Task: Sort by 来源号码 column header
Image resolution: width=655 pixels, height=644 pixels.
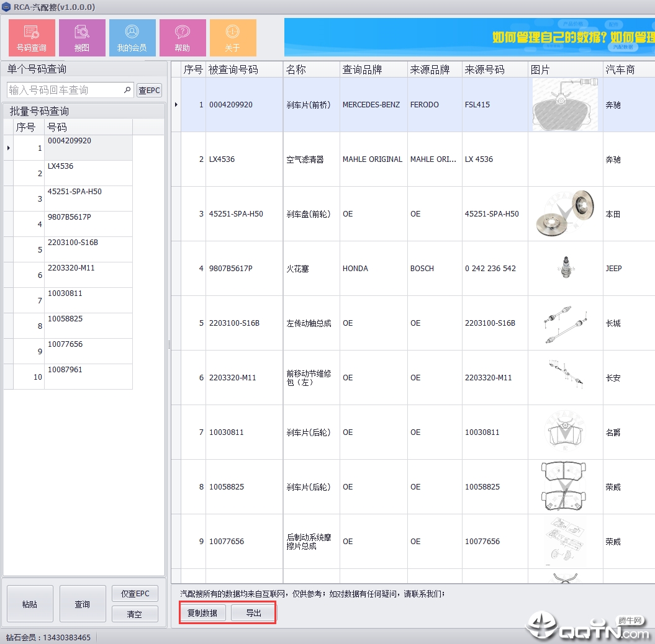Action: (495, 69)
